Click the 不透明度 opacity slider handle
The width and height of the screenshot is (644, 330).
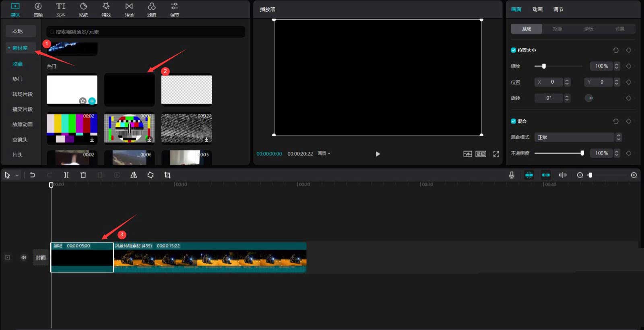[x=582, y=153]
